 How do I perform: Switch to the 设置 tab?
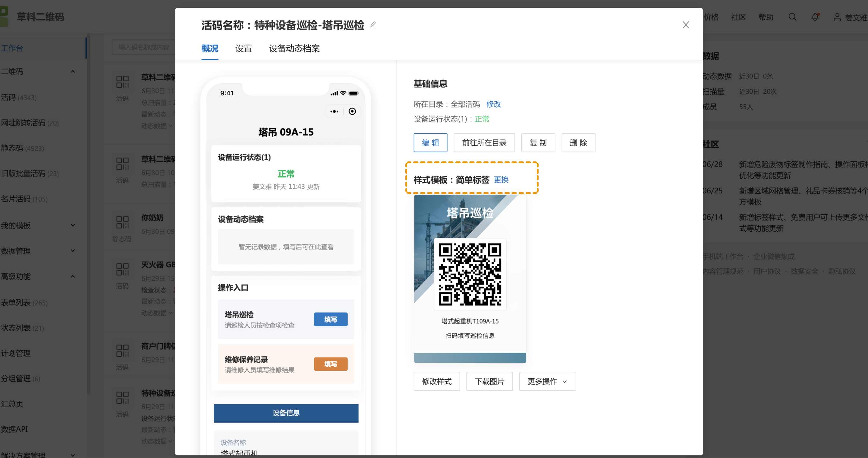pos(244,49)
